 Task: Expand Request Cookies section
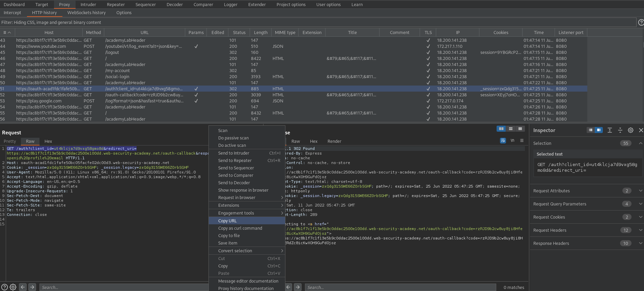[640, 217]
